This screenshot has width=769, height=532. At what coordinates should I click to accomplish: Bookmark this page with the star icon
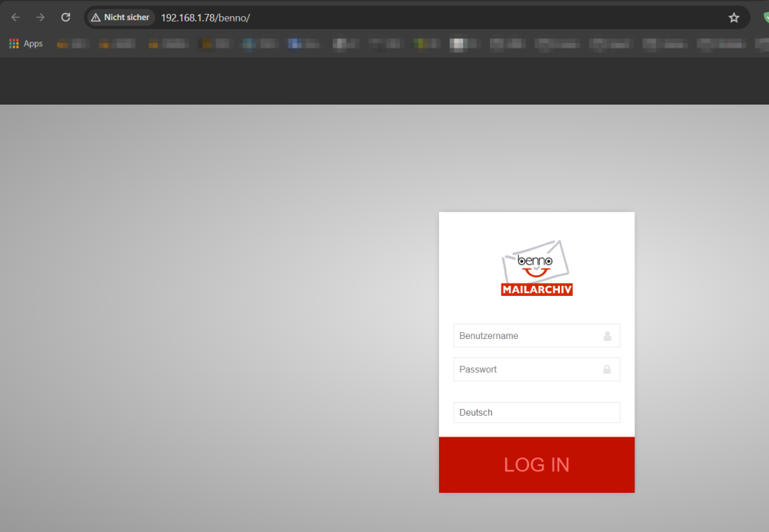734,18
